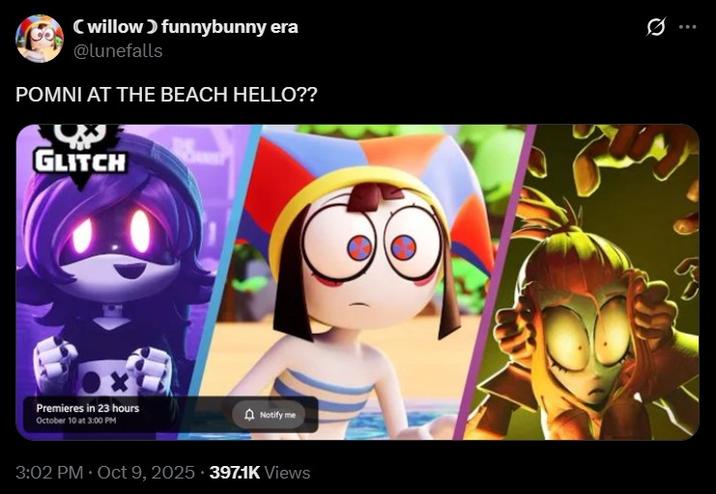Image resolution: width=716 pixels, height=494 pixels.
Task: Click the Oct 9, 2025 date
Action: click(x=146, y=473)
